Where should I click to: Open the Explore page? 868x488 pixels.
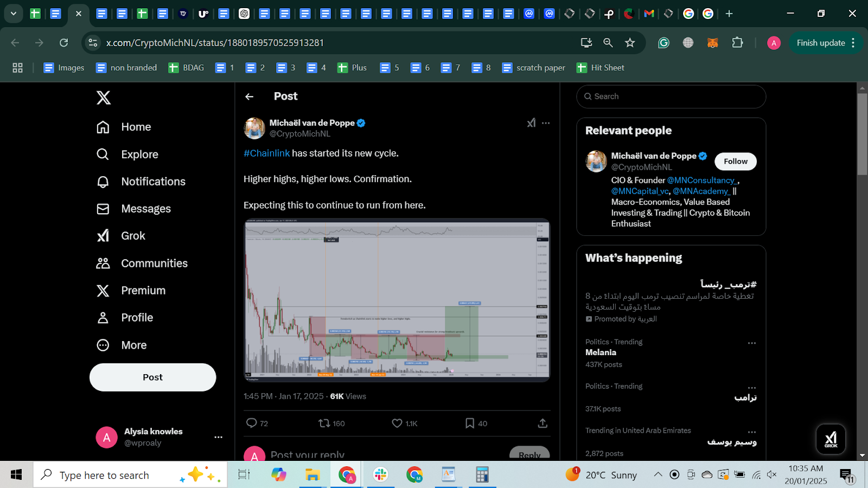pyautogui.click(x=127, y=155)
